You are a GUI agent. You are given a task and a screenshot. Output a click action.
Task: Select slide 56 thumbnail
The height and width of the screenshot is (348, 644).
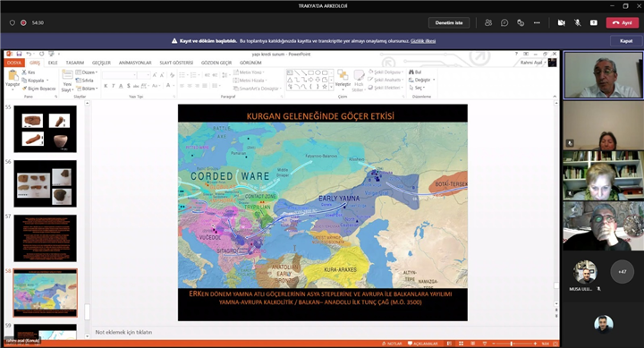[x=46, y=183]
